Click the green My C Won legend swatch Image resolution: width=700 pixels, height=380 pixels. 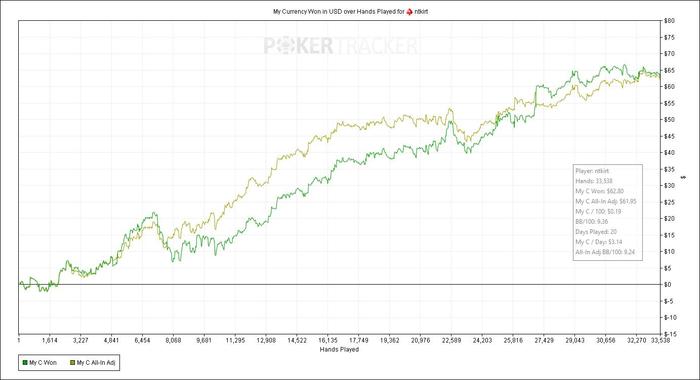[25, 363]
